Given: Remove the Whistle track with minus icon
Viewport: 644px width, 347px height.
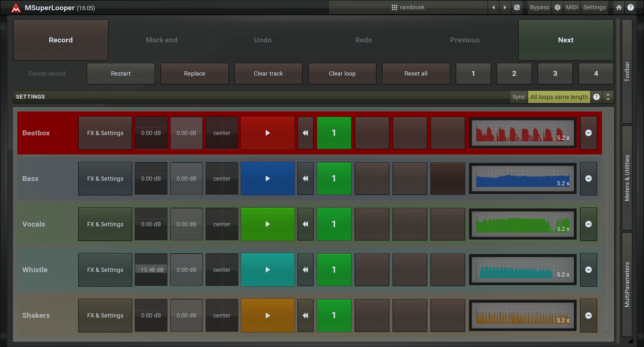Looking at the screenshot, I should 589,270.
